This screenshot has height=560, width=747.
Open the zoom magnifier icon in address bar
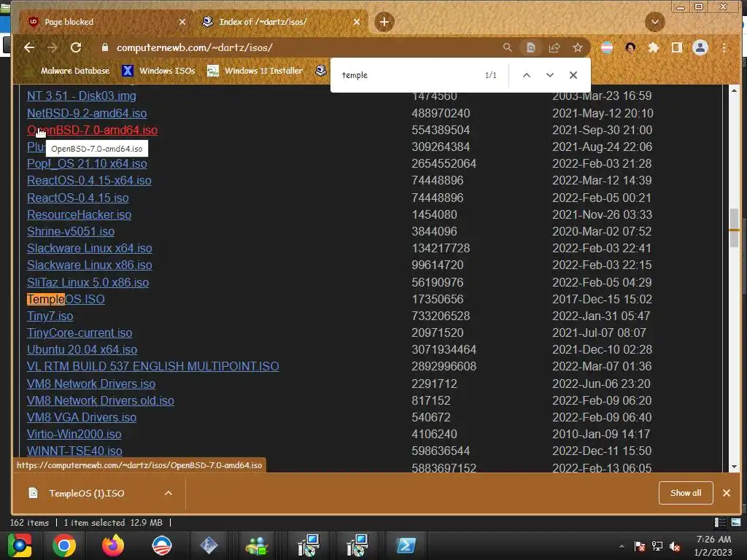pos(508,47)
